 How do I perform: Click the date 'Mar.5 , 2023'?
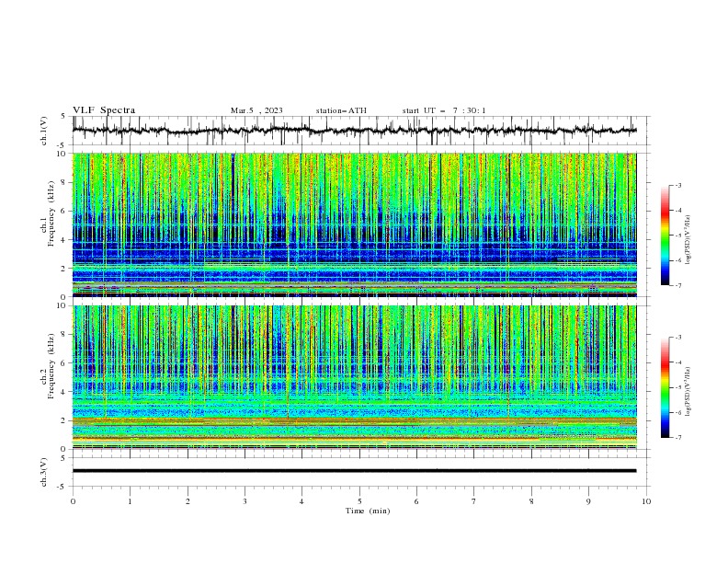(256, 110)
